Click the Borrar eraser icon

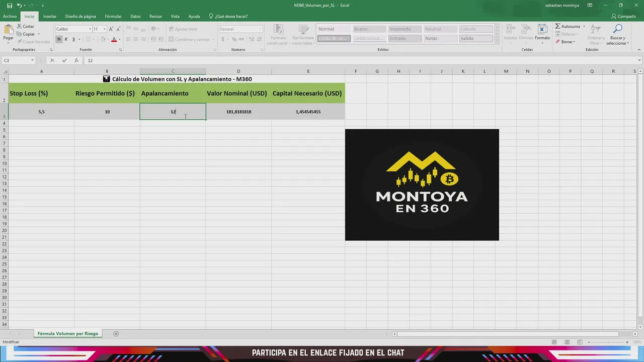[557, 42]
